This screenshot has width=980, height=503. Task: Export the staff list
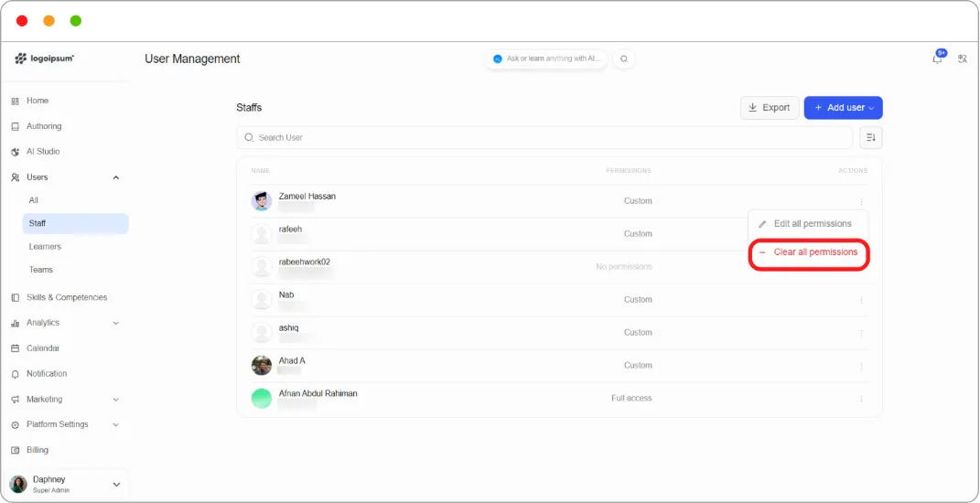[770, 108]
